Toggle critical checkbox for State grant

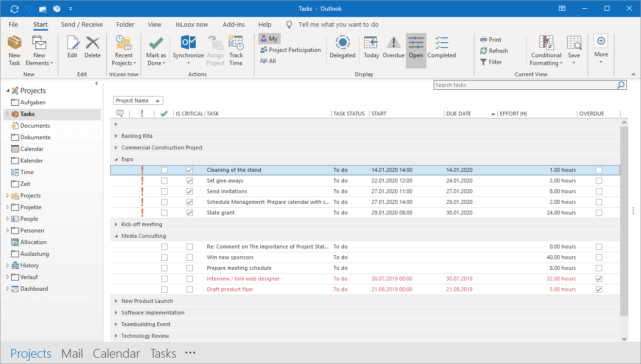(189, 213)
